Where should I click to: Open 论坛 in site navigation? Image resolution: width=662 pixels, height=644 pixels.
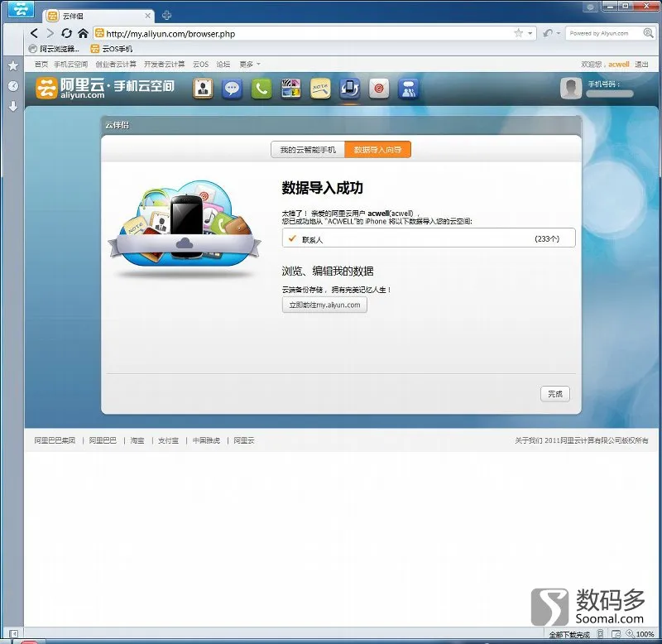223,65
